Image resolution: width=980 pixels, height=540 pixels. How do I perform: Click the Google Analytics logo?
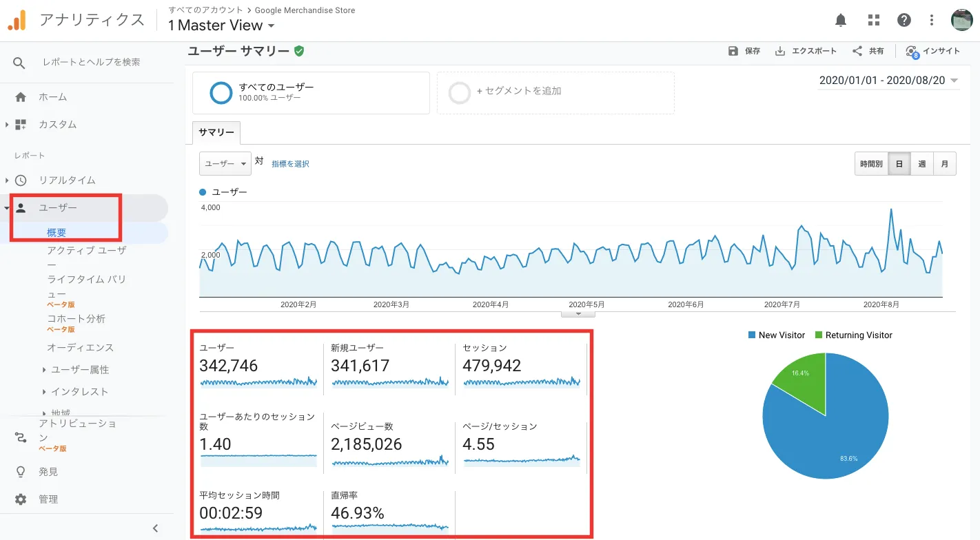(17, 21)
